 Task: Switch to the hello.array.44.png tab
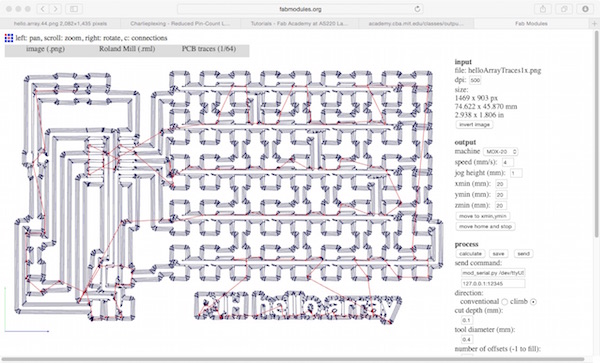60,24
